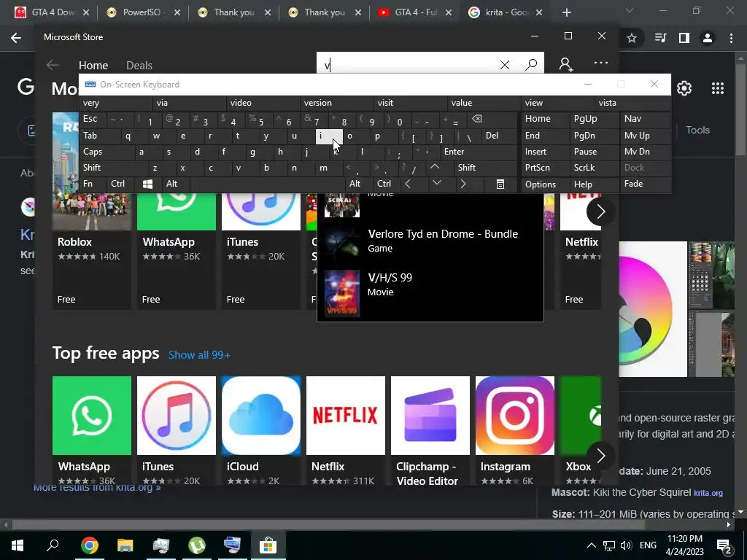Click the context menu key on On-Screen Keyboard
747x560 pixels.
(500, 184)
